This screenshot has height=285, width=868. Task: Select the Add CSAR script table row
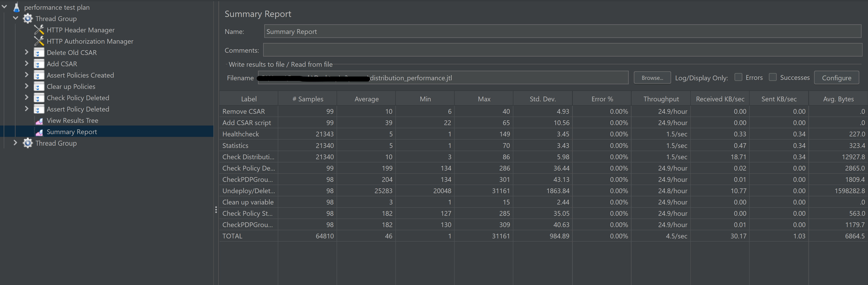point(543,123)
